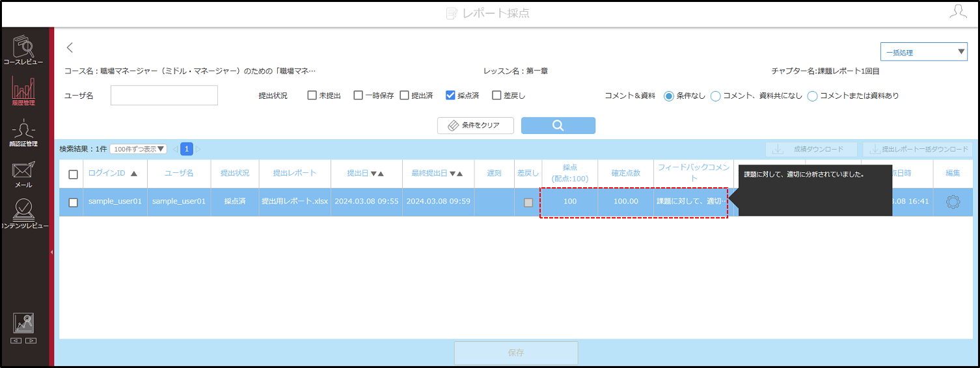Check the 差戻し filter checkbox
The image size is (980, 368).
(x=497, y=96)
